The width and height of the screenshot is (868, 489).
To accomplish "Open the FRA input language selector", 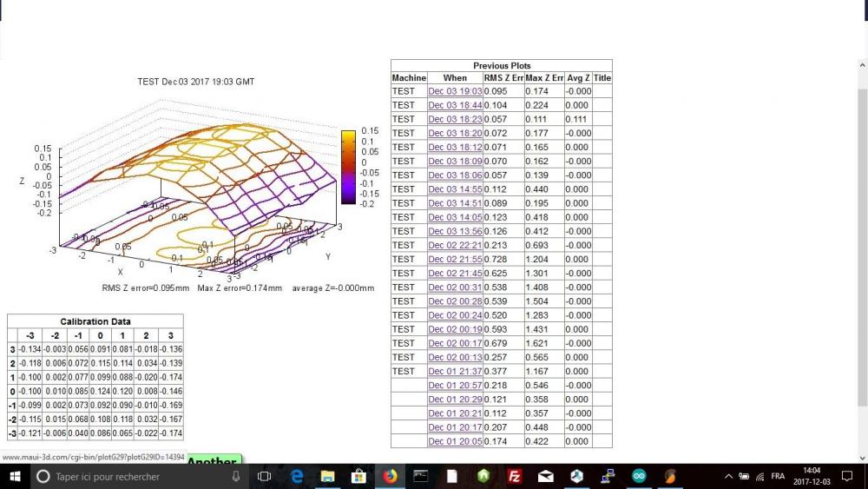I will (778, 476).
